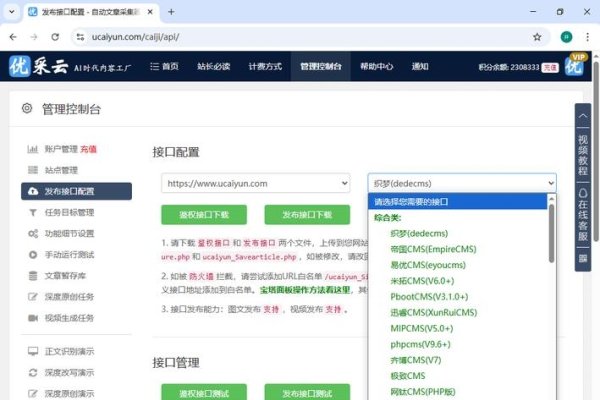Click the floating panel up-arrow icon
The height and width of the screenshot is (400, 600).
[x=583, y=116]
